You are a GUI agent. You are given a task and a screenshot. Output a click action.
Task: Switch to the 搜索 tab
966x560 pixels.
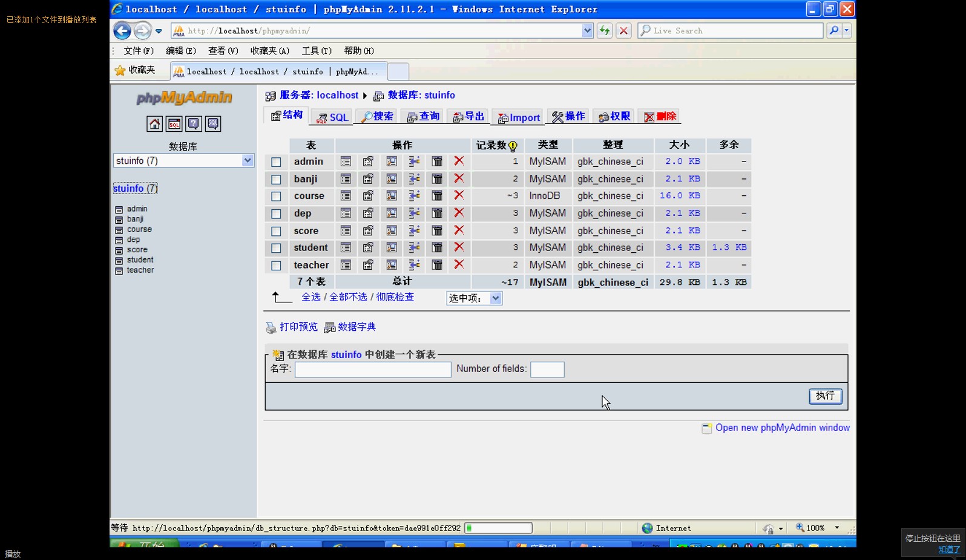[377, 117]
